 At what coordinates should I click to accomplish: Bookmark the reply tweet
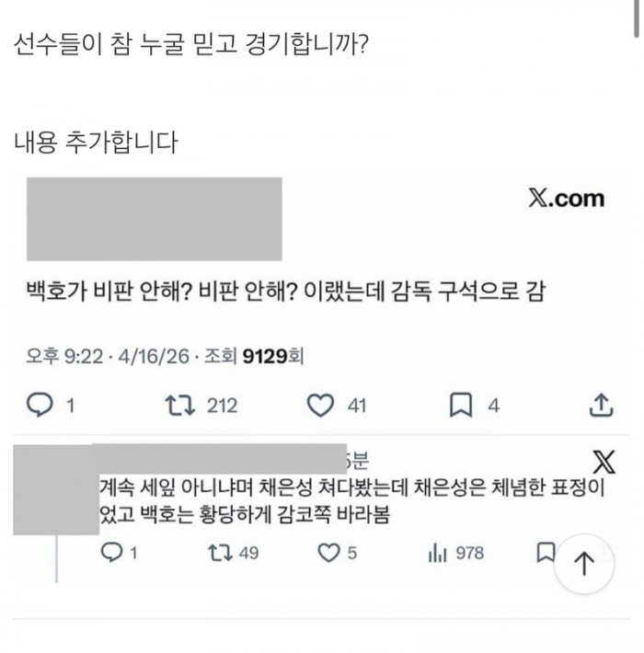(546, 553)
